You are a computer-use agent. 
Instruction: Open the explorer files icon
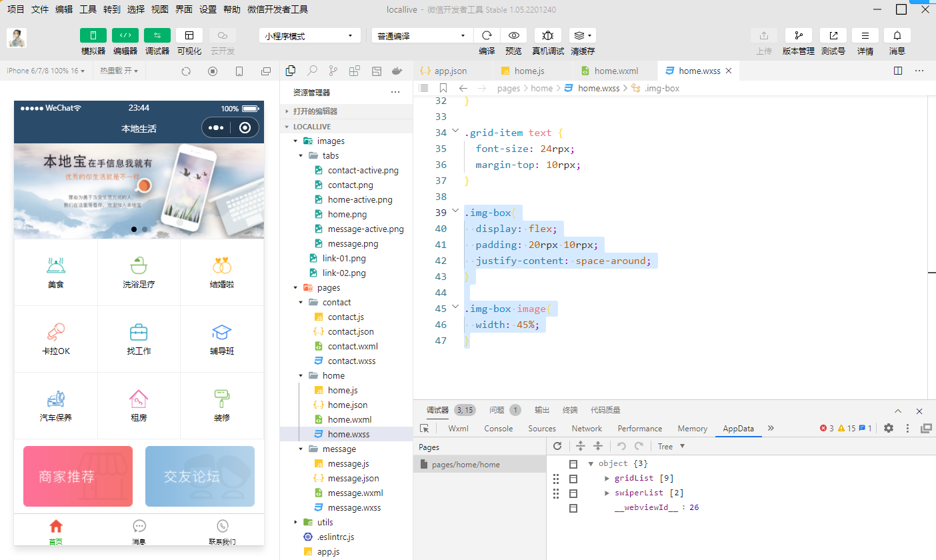[291, 71]
